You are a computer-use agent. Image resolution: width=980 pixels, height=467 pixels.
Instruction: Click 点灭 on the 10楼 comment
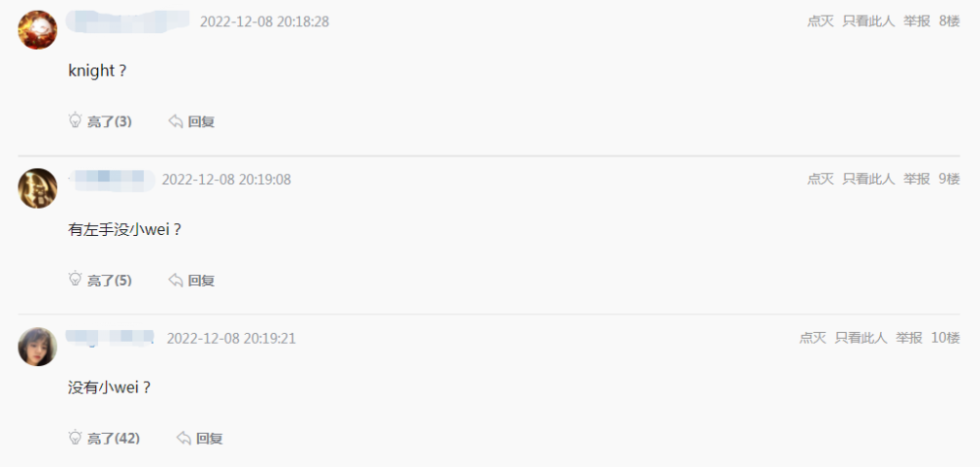point(812,338)
